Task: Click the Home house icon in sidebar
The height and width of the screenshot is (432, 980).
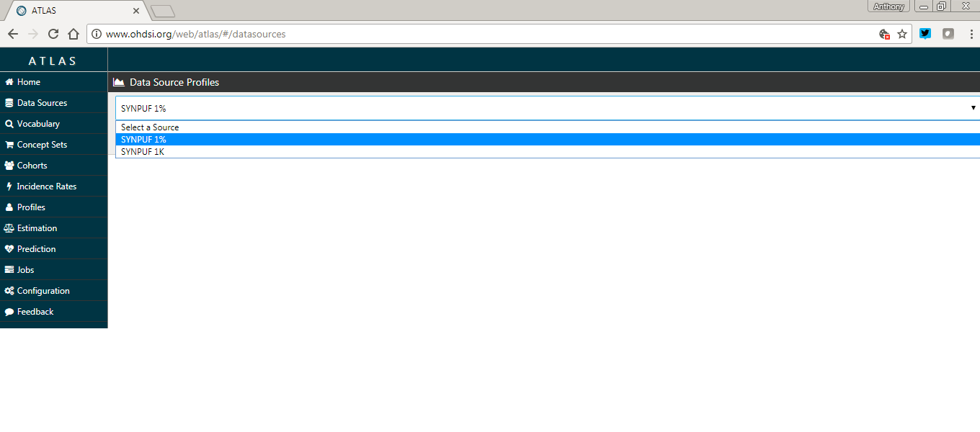Action: [x=9, y=82]
